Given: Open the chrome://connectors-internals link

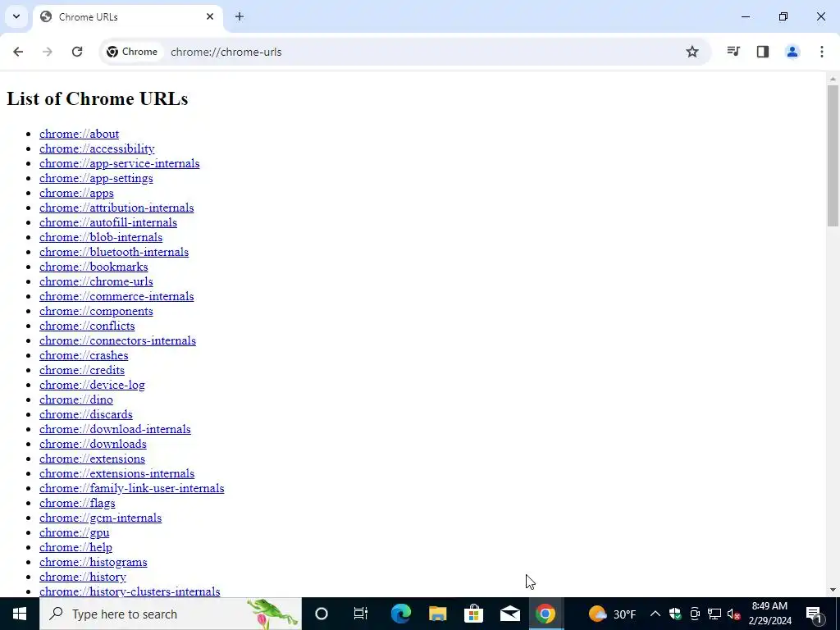Looking at the screenshot, I should coord(118,340).
